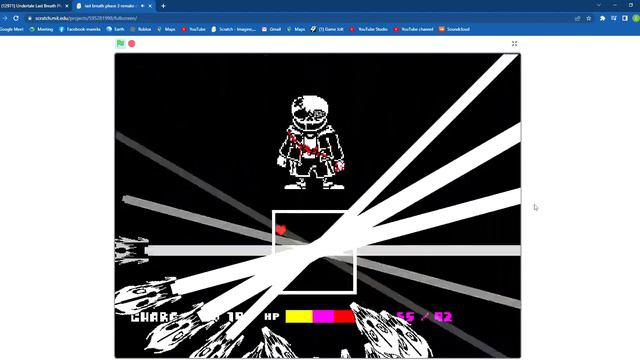Close the Undertale Last Breath tab
This screenshot has width=640, height=360.
67,6
